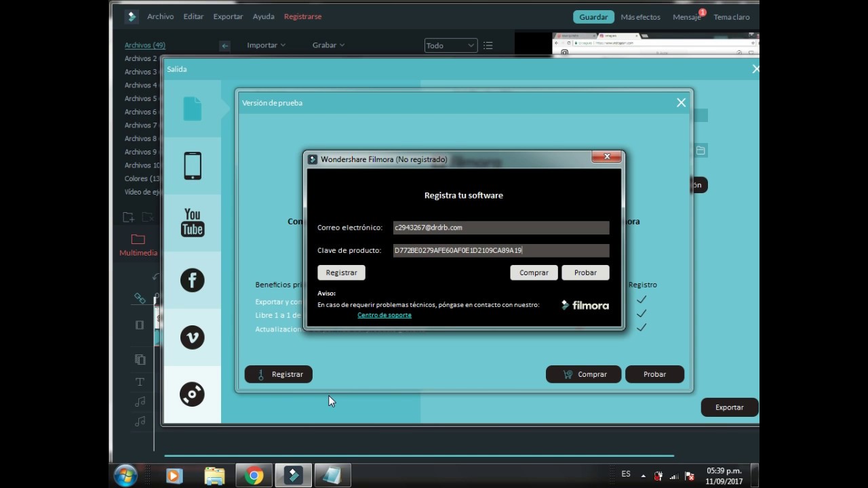Select Colores folder in the library list
868x488 pixels.
point(142,179)
